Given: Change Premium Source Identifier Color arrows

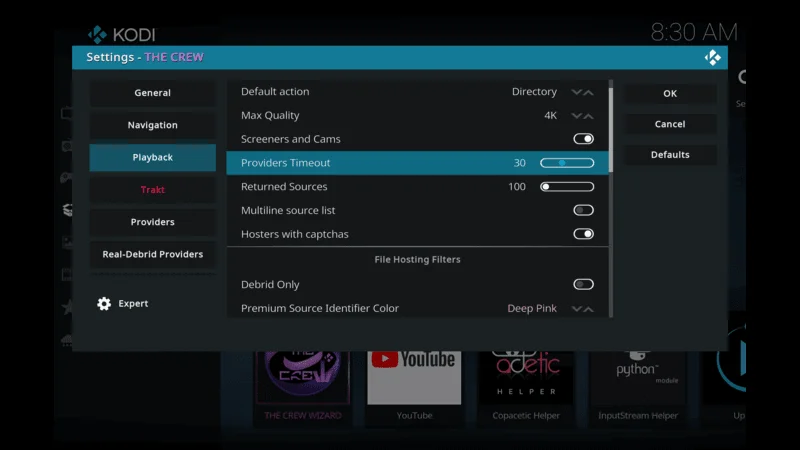Looking at the screenshot, I should tap(582, 309).
